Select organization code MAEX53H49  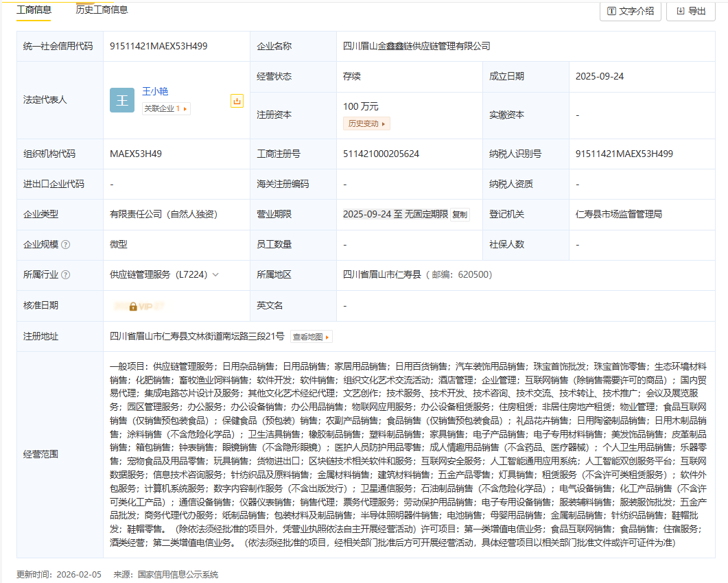(x=136, y=154)
